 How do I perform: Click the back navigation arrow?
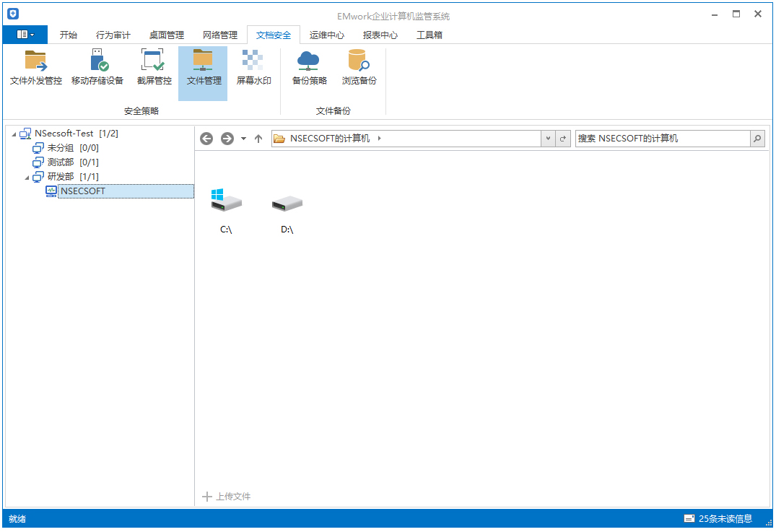206,139
